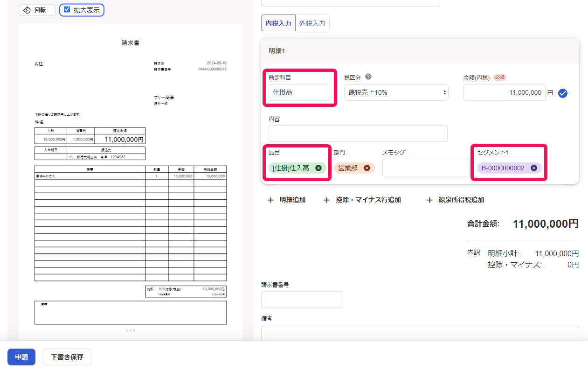
Task: Rotate the invoice preview with 回転
Action: (x=37, y=10)
